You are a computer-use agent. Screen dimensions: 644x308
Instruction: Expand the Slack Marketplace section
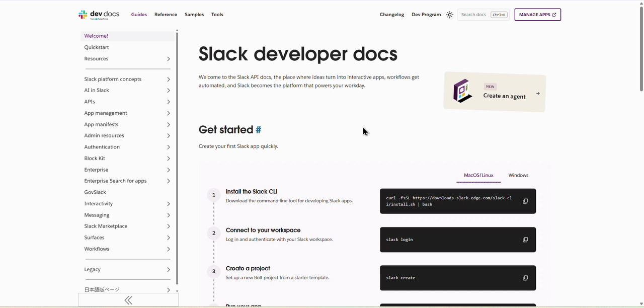[169, 226]
